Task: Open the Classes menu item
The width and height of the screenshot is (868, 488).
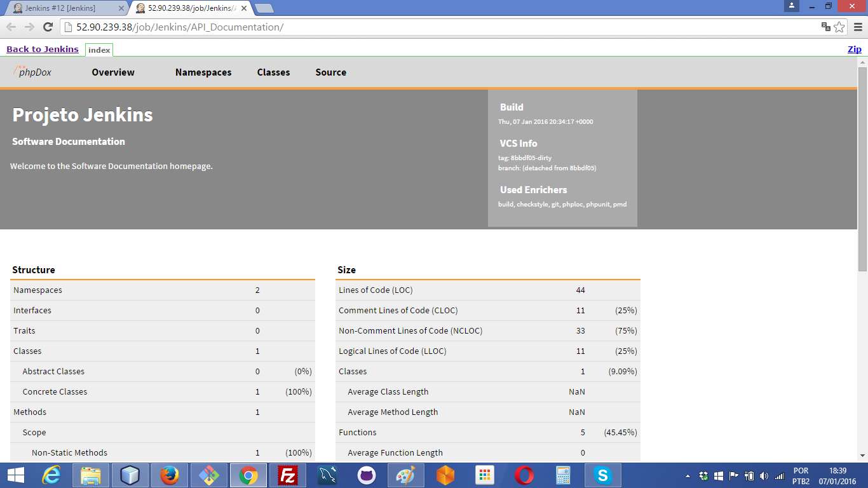Action: (x=273, y=72)
